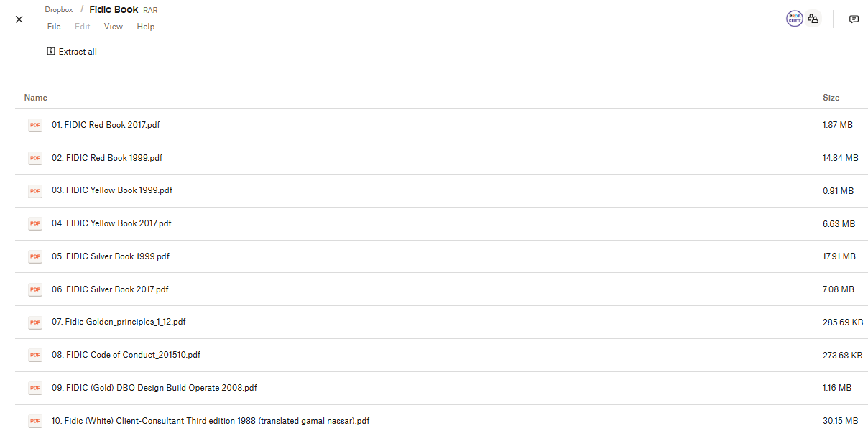Viewport: 868px width, 441px height.
Task: Open the View menu
Action: pyautogui.click(x=114, y=27)
